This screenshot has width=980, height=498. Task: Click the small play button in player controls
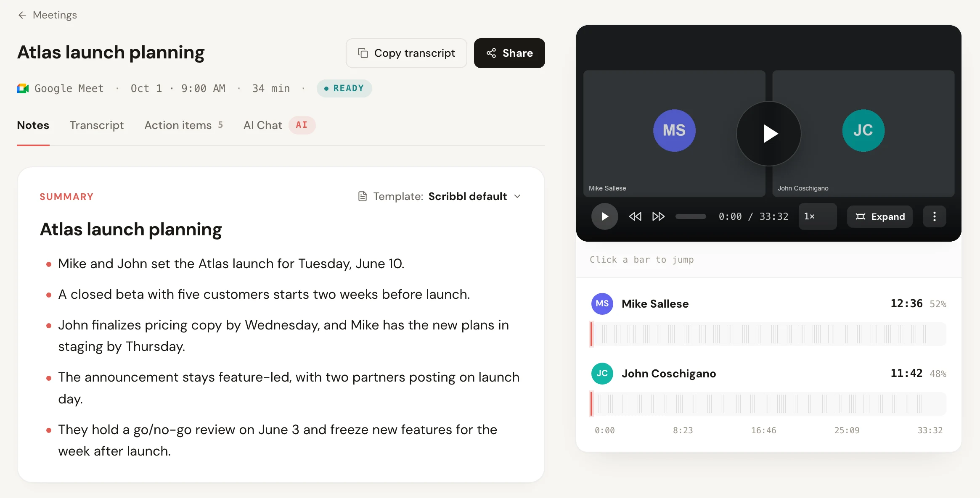pyautogui.click(x=604, y=216)
